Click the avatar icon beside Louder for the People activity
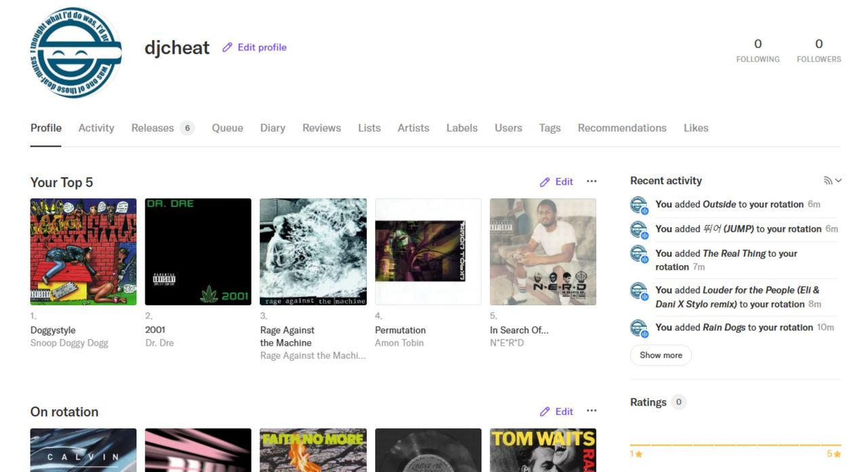The image size is (868, 472). 639,291
